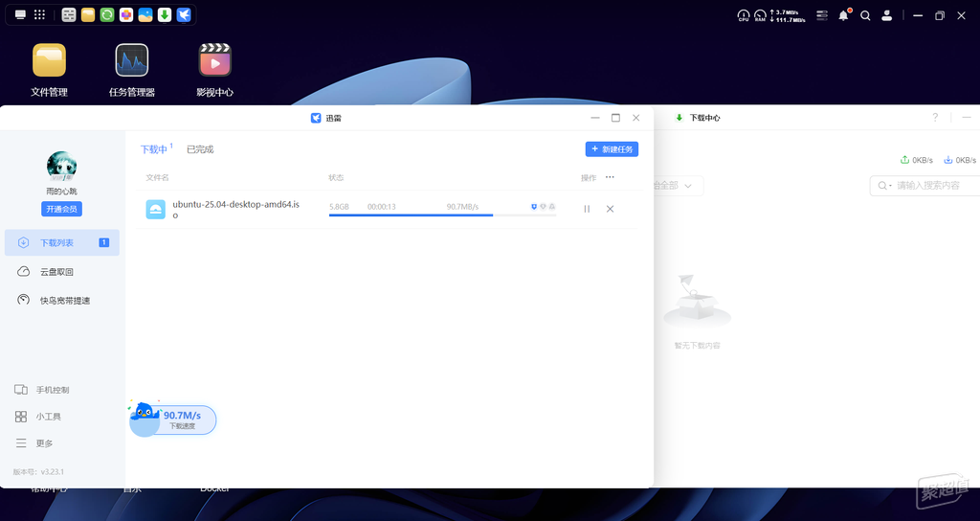Open the green sync app in top dock
The height and width of the screenshot is (521, 980).
(x=107, y=15)
